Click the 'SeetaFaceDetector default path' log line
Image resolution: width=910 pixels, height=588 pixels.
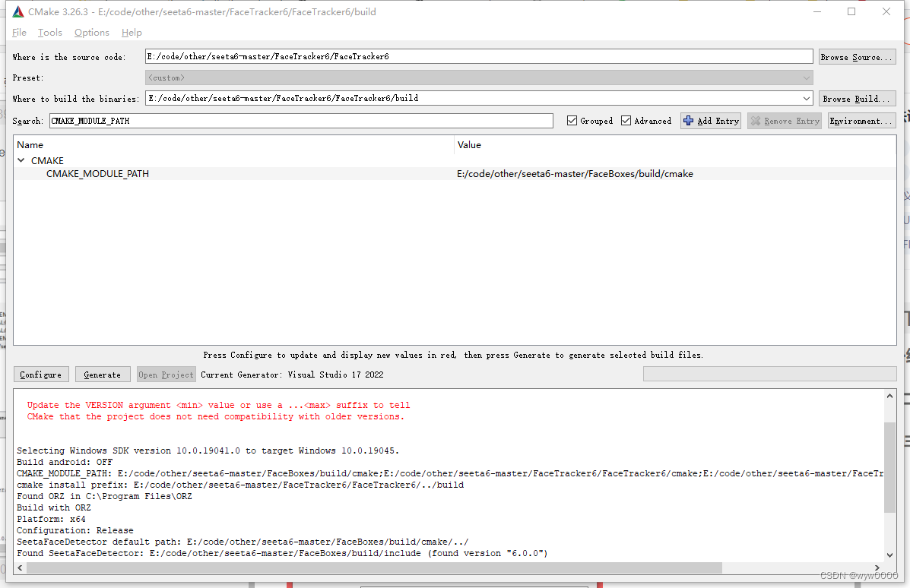(243, 542)
